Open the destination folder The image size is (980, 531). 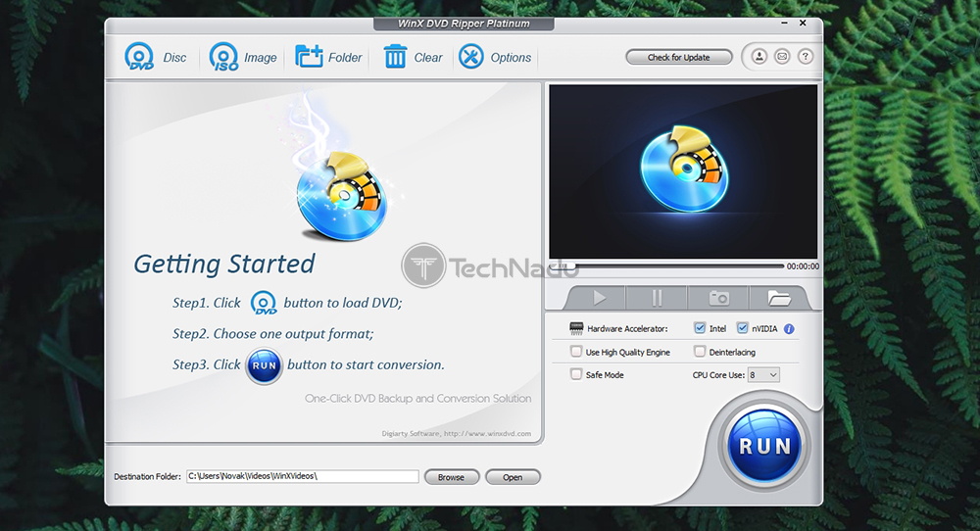(513, 477)
